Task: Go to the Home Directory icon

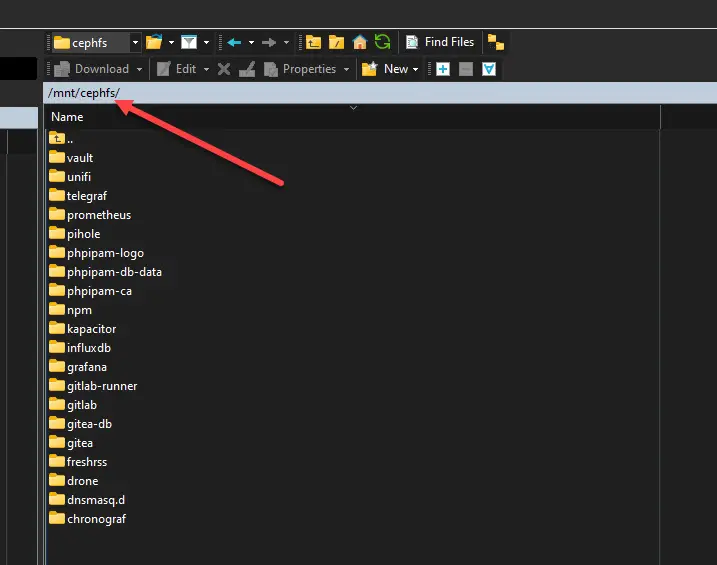Action: point(359,42)
